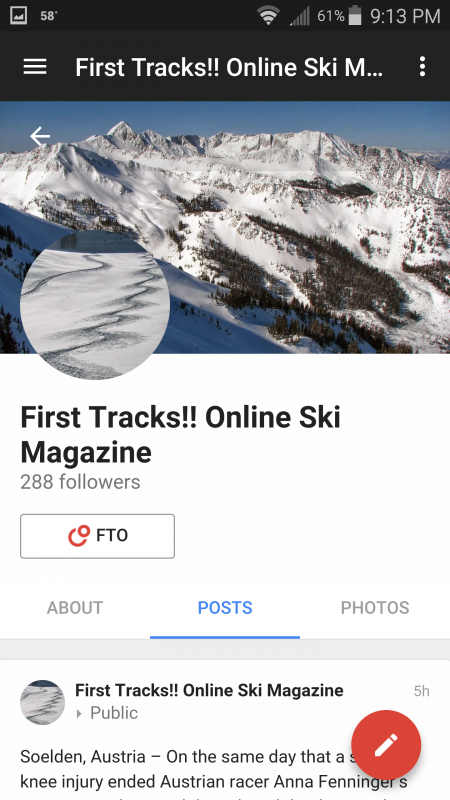Open the post author name link
This screenshot has width=450, height=800.
tap(209, 690)
